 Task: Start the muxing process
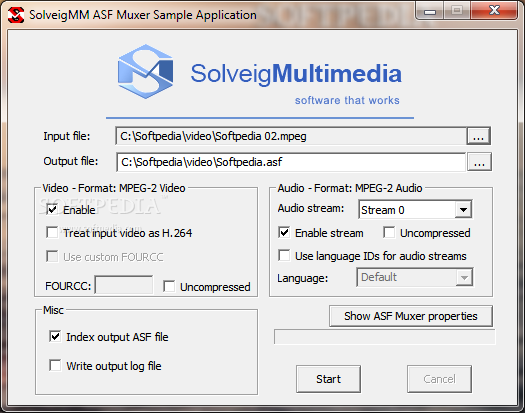tap(328, 379)
